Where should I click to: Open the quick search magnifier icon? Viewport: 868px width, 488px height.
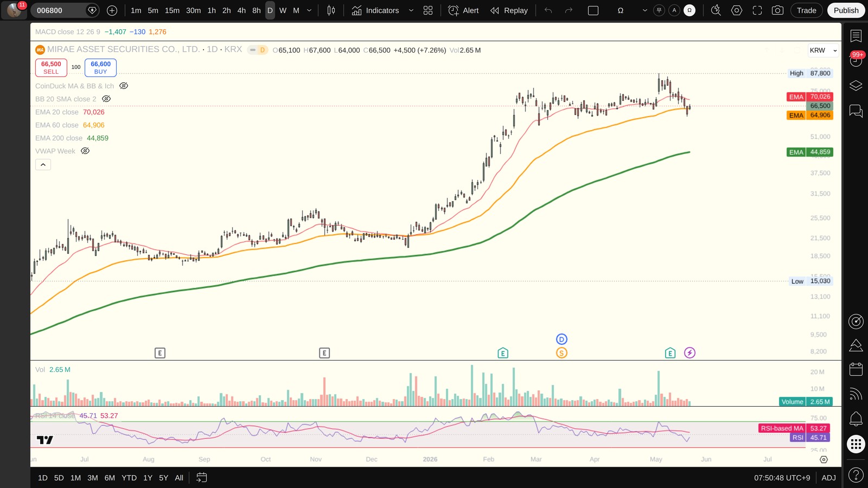tap(716, 10)
